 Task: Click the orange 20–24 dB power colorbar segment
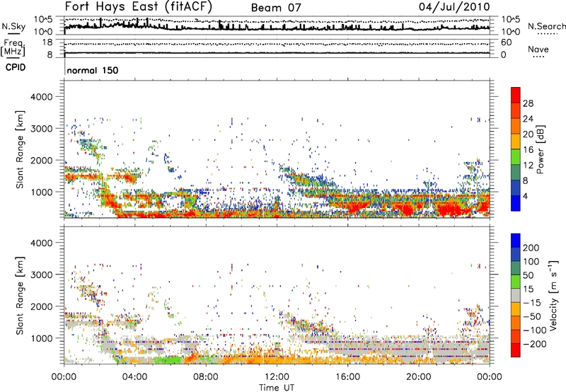click(x=516, y=126)
